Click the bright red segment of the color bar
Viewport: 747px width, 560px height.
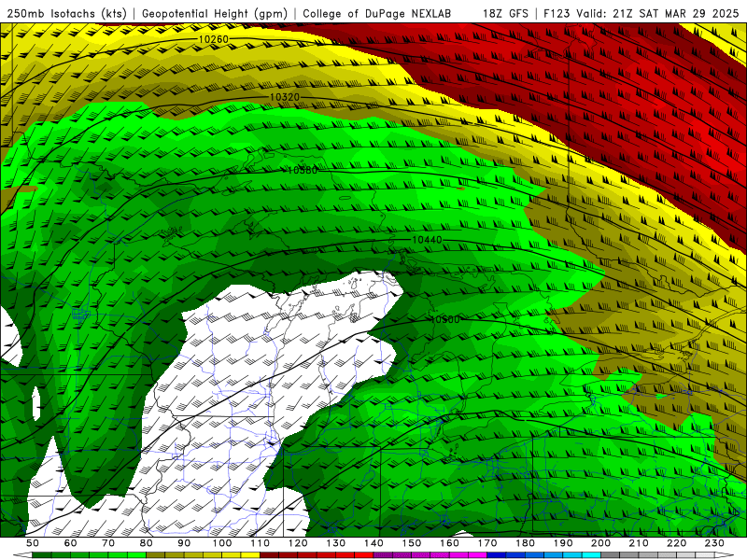click(x=364, y=555)
